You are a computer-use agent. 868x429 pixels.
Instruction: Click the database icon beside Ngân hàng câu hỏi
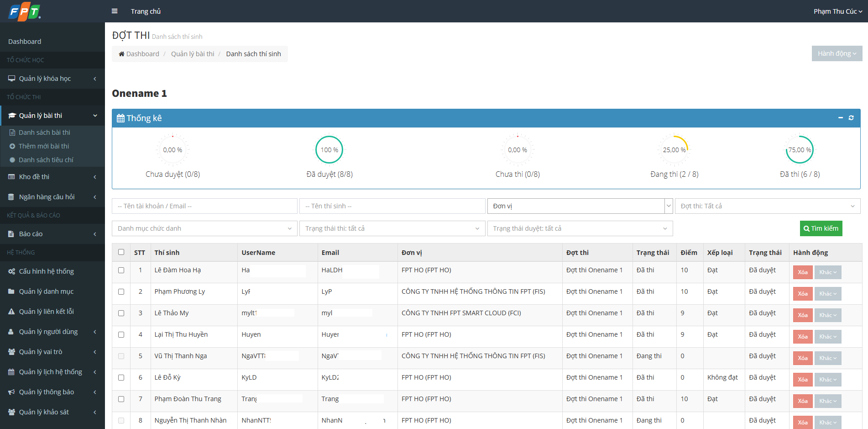(x=11, y=197)
